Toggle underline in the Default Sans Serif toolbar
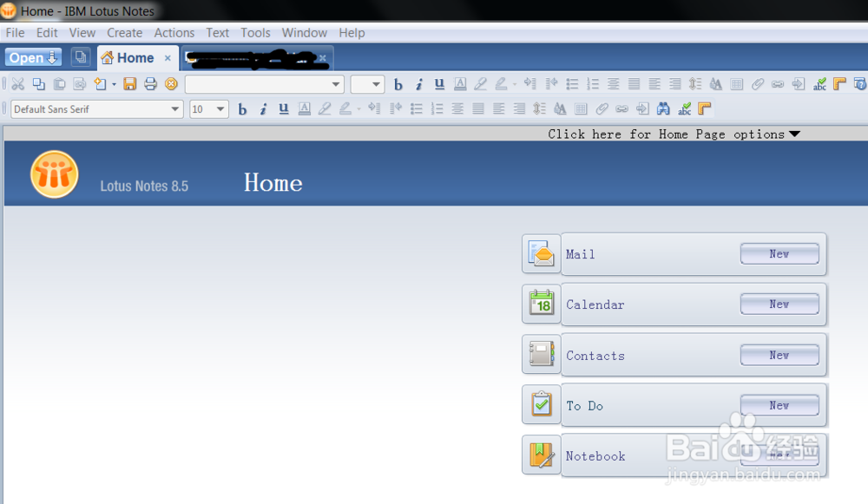868x504 pixels. (x=284, y=109)
